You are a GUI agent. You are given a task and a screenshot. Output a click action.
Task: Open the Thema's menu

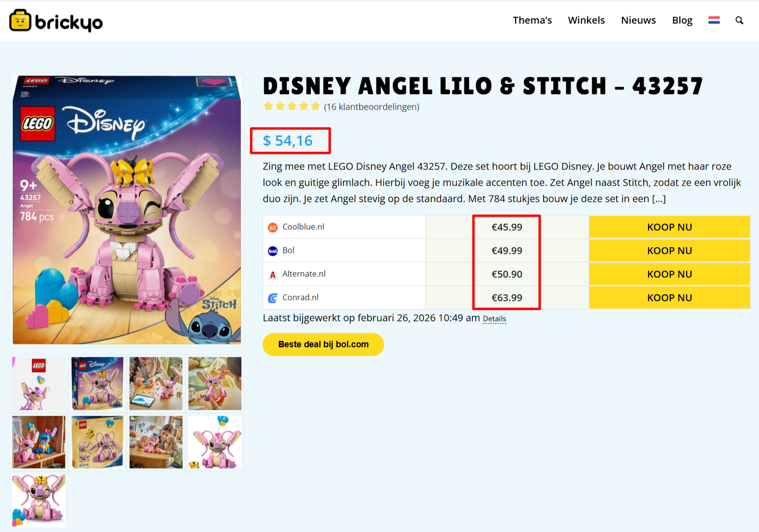[532, 20]
